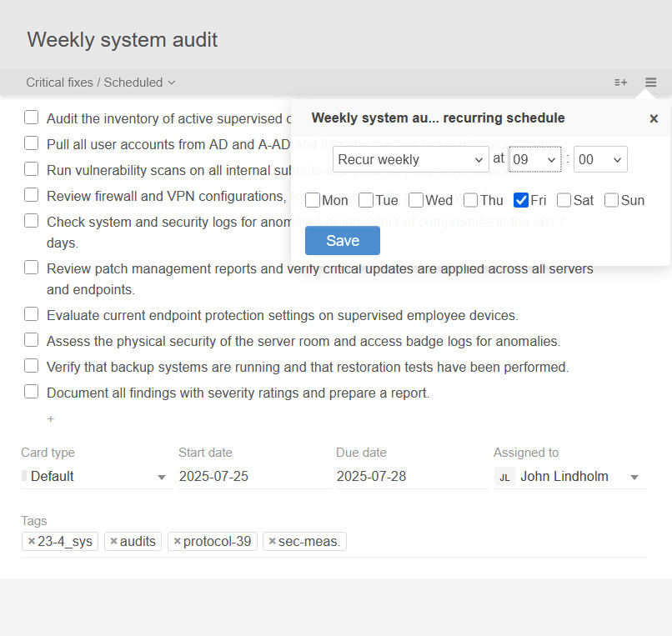This screenshot has height=636, width=672.
Task: Open the hamburger menu icon top right
Action: coord(650,82)
